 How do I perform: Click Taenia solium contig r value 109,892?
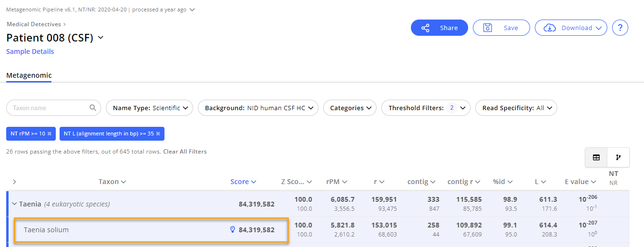pos(469,225)
